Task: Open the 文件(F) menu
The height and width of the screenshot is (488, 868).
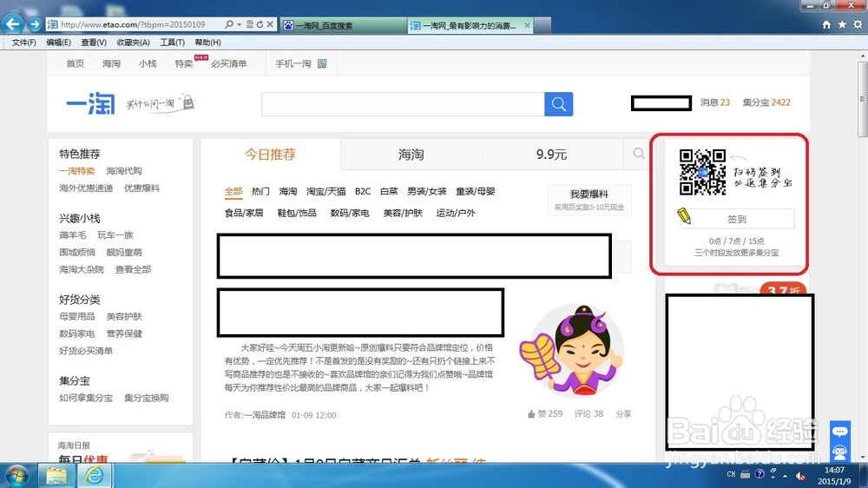Action: pyautogui.click(x=23, y=42)
